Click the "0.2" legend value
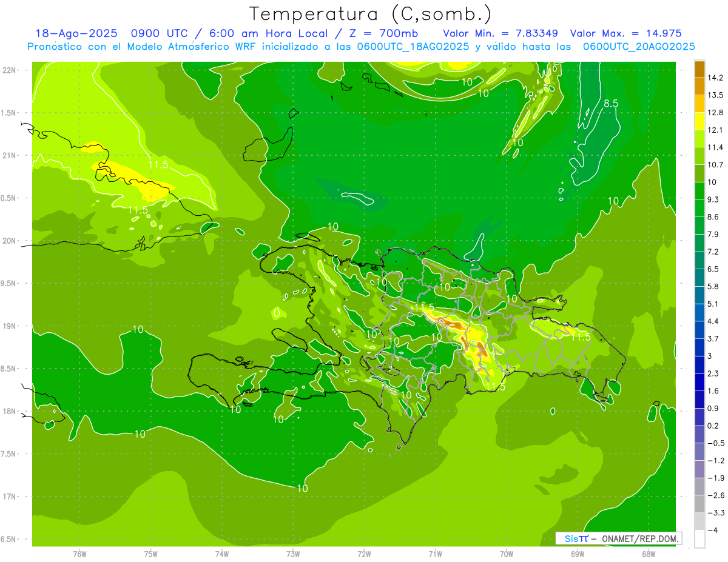 pos(713,426)
